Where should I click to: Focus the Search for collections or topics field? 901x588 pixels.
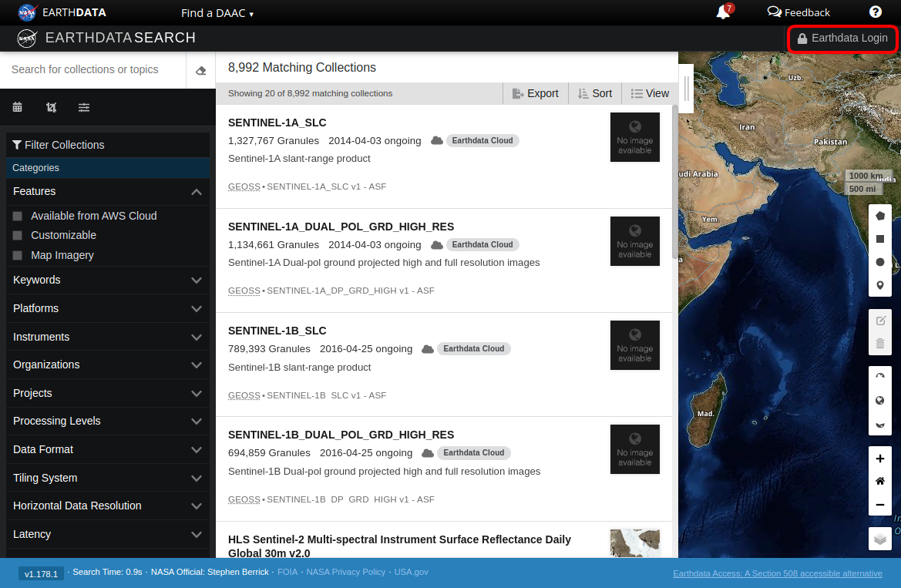coord(93,69)
